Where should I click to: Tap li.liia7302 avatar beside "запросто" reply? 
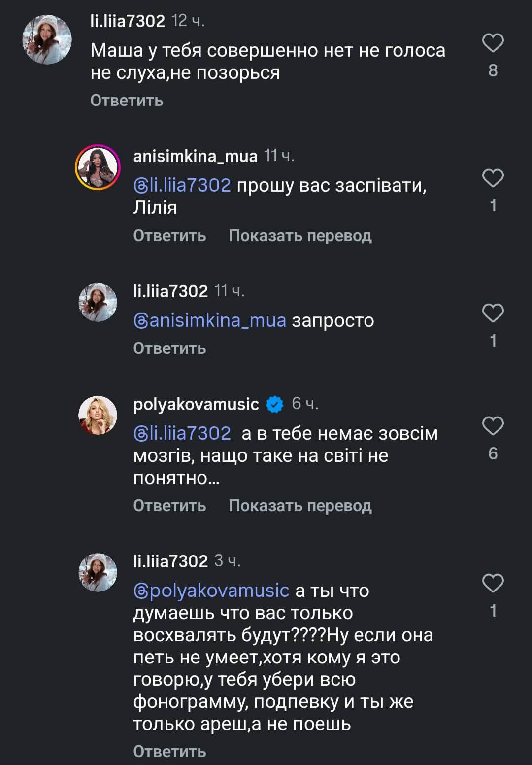pyautogui.click(x=98, y=303)
